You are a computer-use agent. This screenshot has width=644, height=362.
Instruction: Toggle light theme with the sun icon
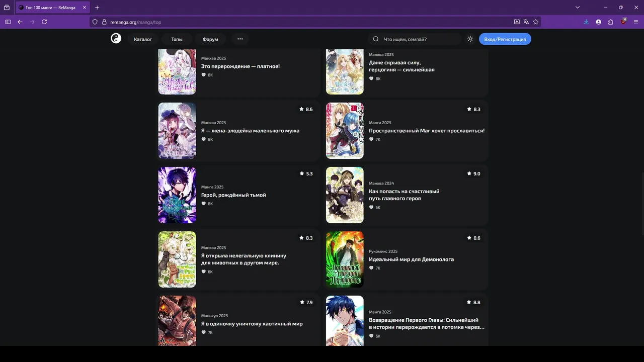tap(470, 39)
